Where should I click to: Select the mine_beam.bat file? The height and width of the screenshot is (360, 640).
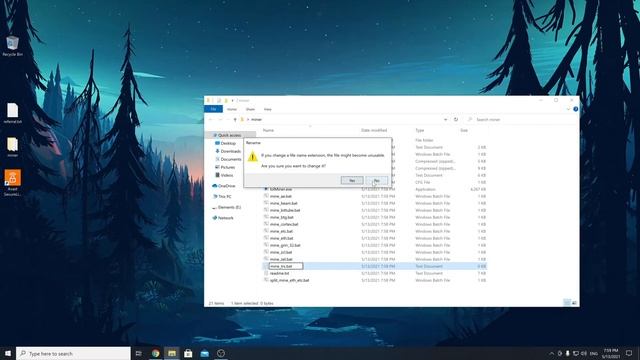[283, 203]
